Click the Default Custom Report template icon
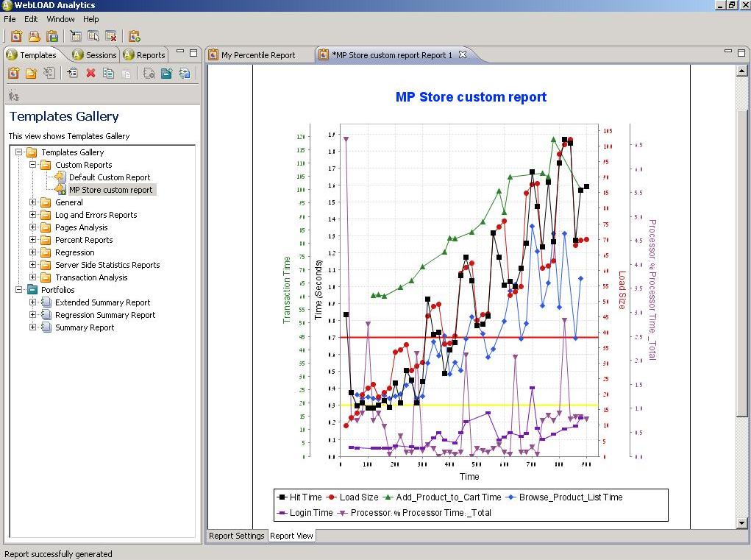Screen dimensions: 751x560 [60, 177]
